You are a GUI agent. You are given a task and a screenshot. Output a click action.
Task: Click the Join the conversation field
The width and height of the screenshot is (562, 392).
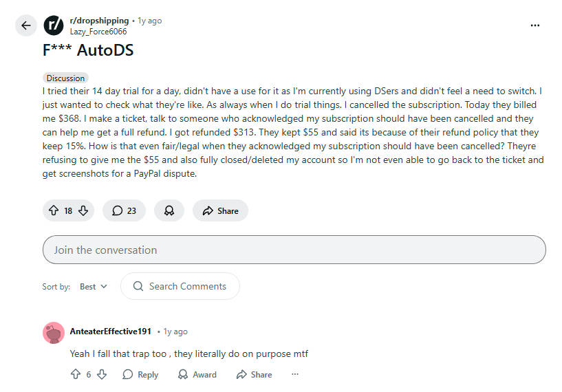click(294, 250)
